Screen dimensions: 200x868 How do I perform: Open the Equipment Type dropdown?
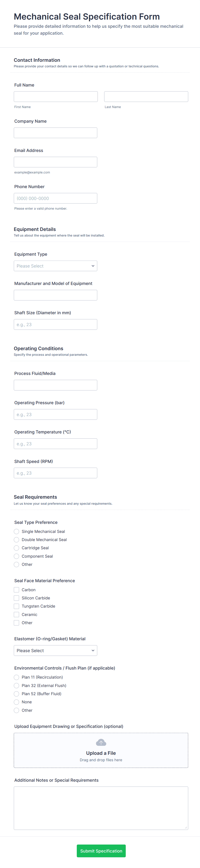coord(55,266)
